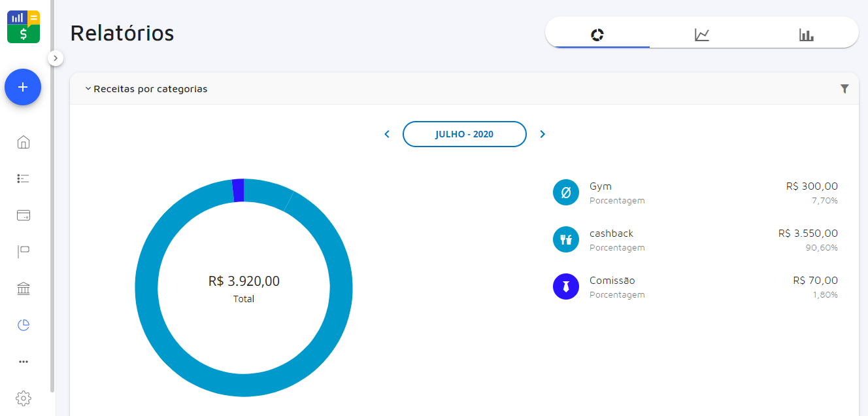Open the credit card icon in sidebar
Viewport: 868px width, 416px height.
click(x=24, y=215)
